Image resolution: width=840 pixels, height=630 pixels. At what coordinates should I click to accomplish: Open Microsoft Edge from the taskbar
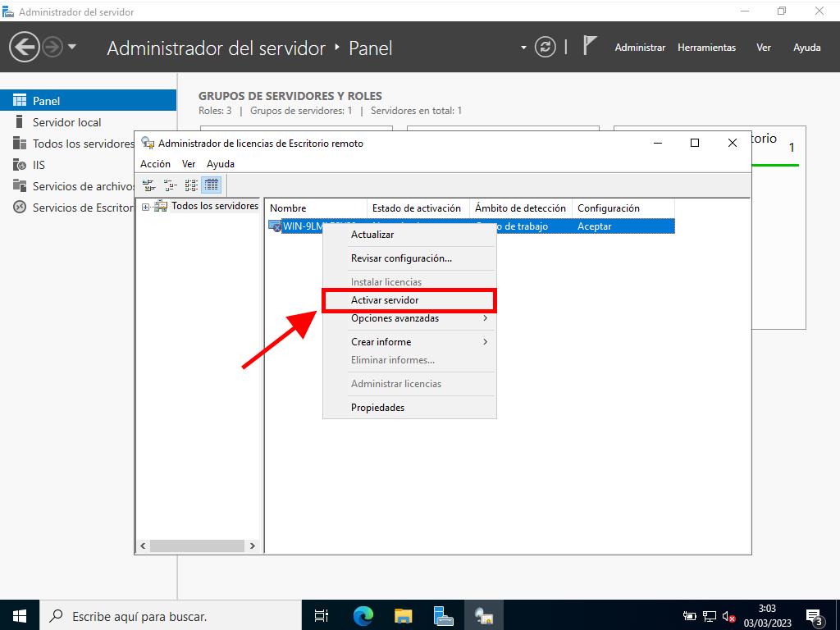[363, 615]
